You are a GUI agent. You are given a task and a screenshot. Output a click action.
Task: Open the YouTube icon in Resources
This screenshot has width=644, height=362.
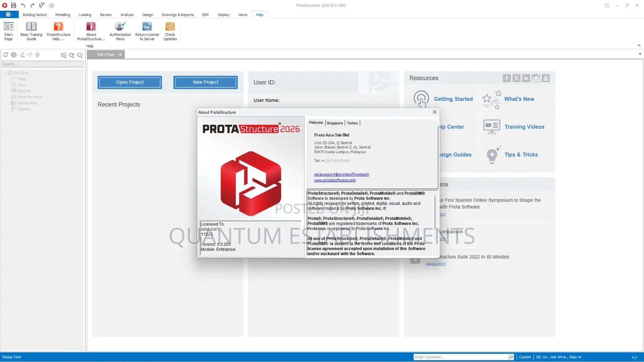pyautogui.click(x=546, y=78)
